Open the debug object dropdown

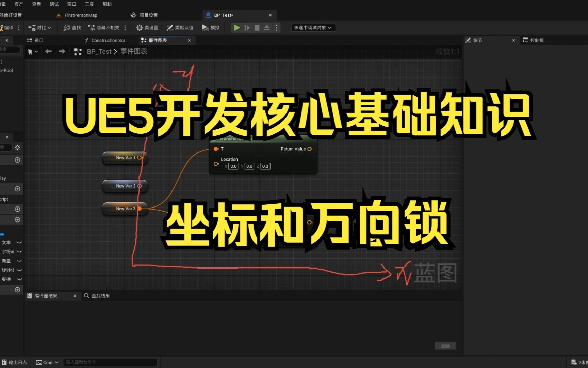click(313, 28)
